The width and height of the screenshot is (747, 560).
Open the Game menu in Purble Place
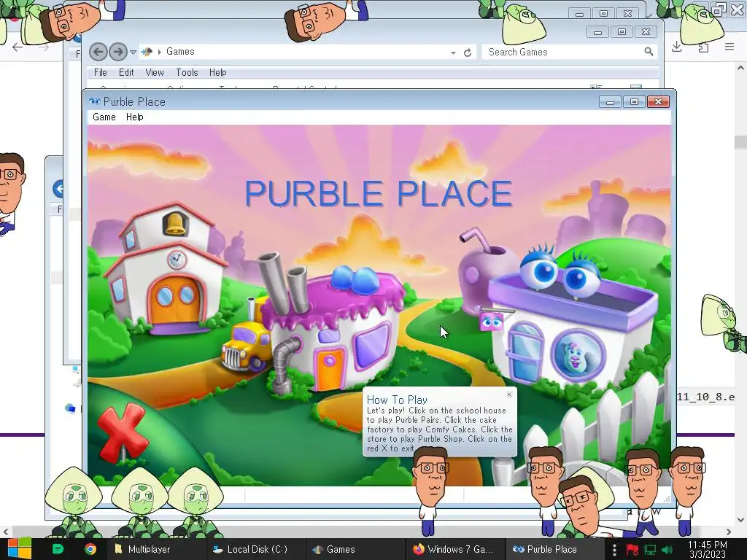104,117
